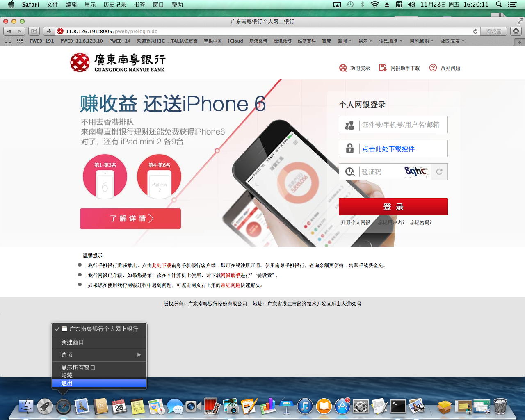Viewport: 525px width, 420px height.
Task: Choose 新建窗口 from the Dock menu
Action: tap(99, 342)
